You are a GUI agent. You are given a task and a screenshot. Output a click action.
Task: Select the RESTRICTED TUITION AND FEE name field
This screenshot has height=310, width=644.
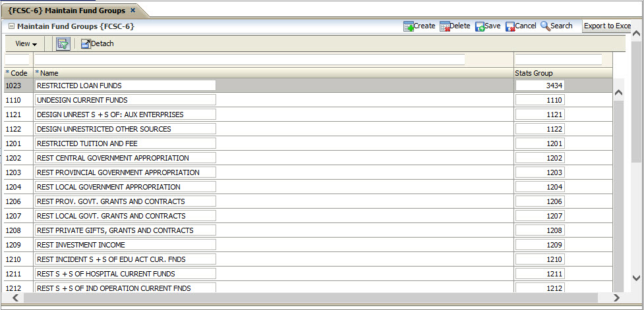125,143
